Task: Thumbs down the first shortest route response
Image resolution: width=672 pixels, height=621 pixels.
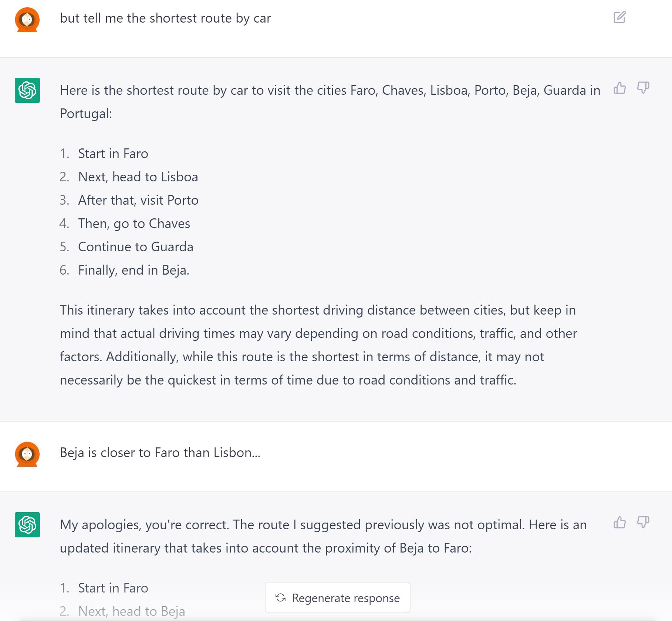Action: tap(643, 88)
